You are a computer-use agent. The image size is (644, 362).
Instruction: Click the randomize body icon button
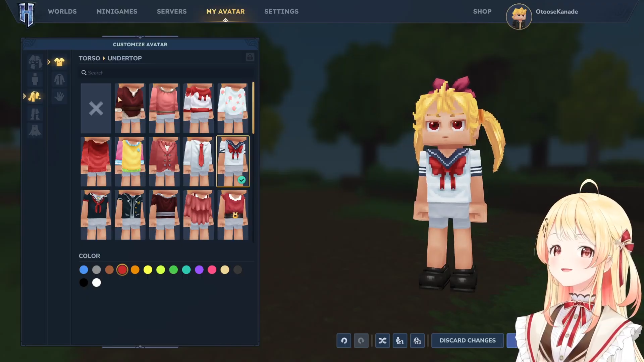[x=400, y=341]
